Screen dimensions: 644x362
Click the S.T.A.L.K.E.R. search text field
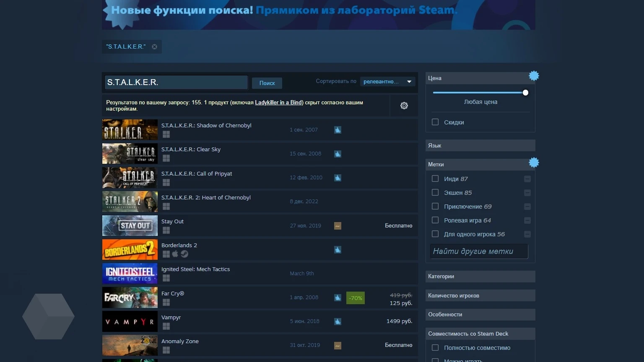pos(176,82)
